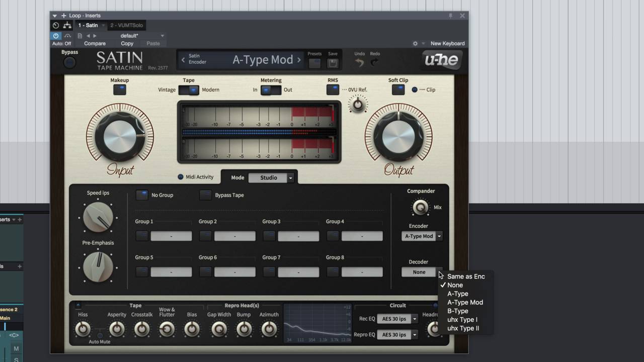Add insert with plus icon in title bar
The width and height of the screenshot is (644, 362).
pyautogui.click(x=63, y=16)
